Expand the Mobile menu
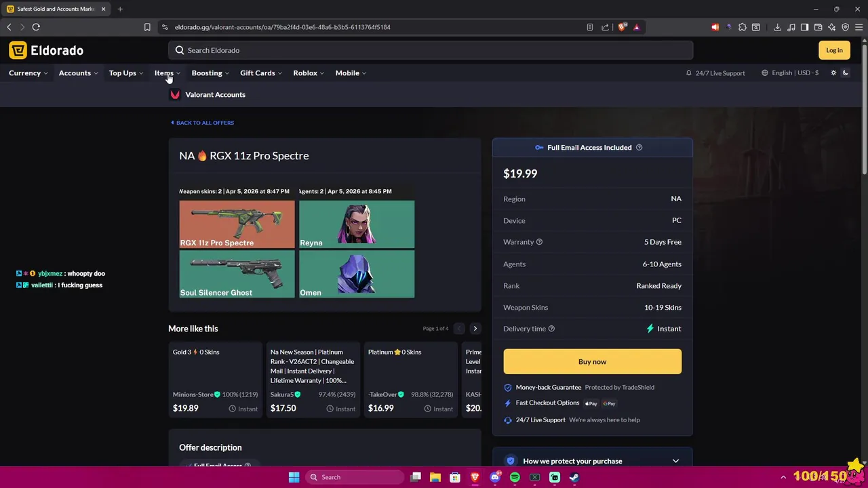The image size is (868, 488). click(x=351, y=73)
